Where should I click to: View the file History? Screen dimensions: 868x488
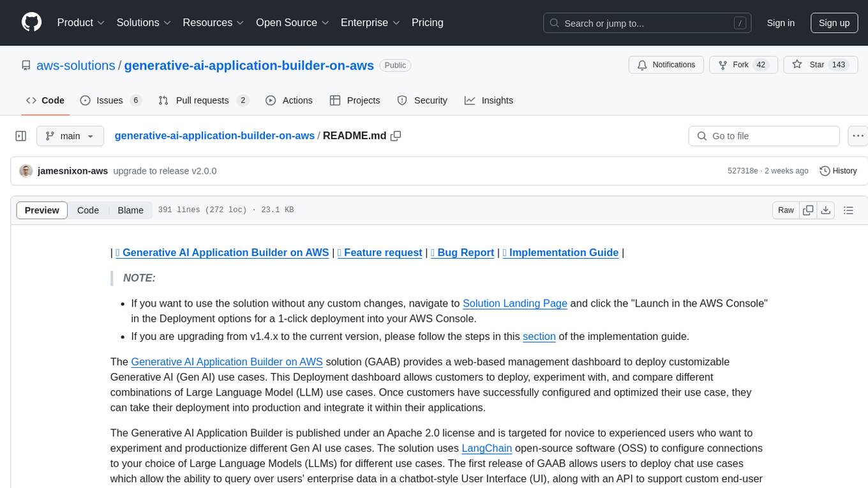pyautogui.click(x=838, y=171)
